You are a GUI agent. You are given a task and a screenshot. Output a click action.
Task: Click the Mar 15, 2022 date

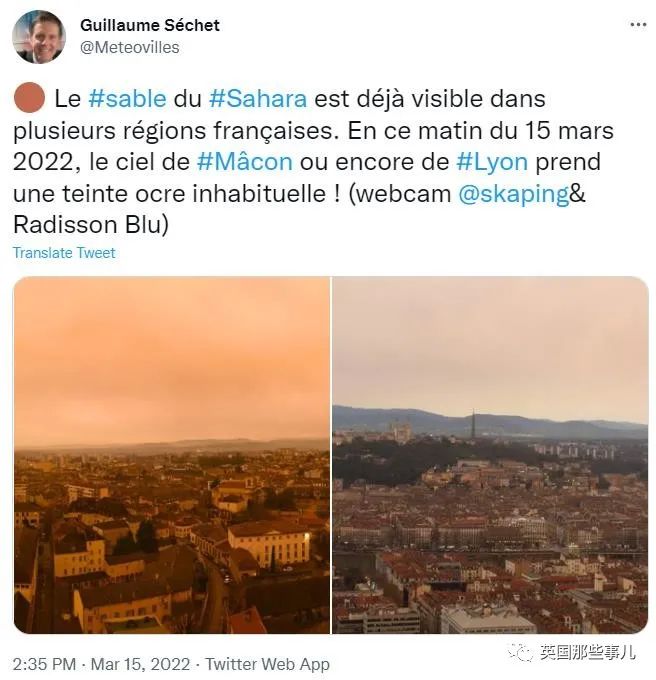click(140, 664)
